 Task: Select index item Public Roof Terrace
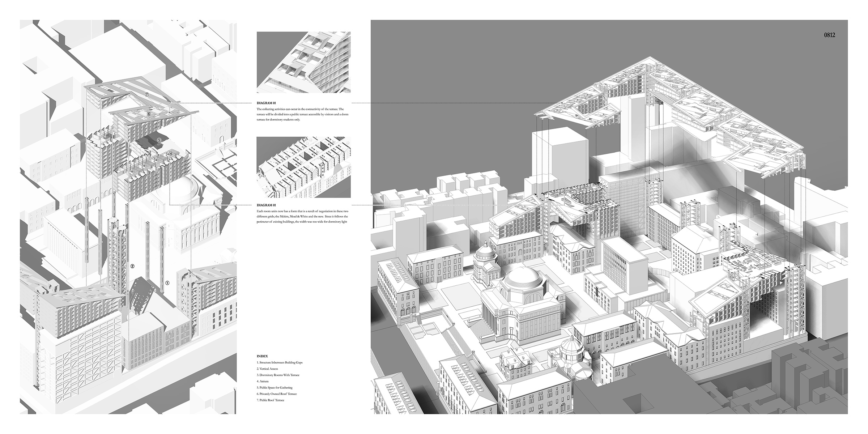point(270,400)
